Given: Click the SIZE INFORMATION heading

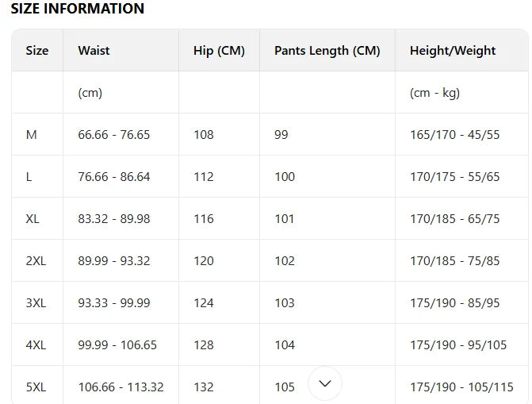Looking at the screenshot, I should click(x=78, y=10).
